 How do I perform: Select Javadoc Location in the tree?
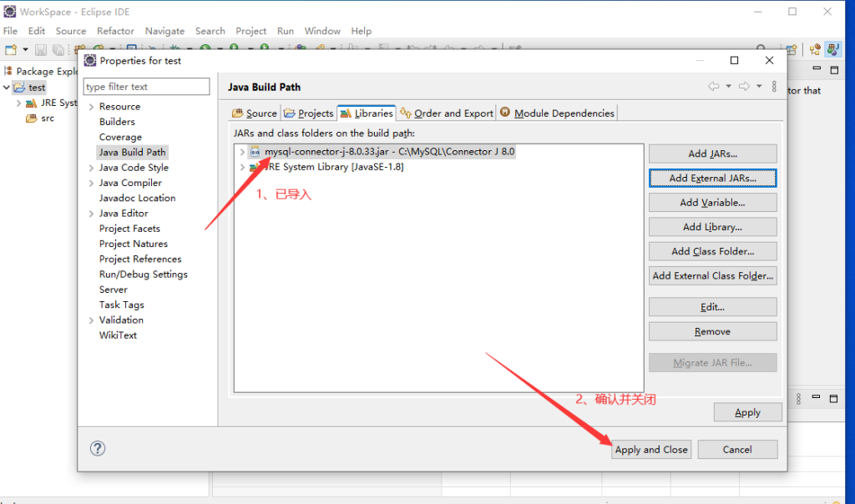click(x=138, y=198)
